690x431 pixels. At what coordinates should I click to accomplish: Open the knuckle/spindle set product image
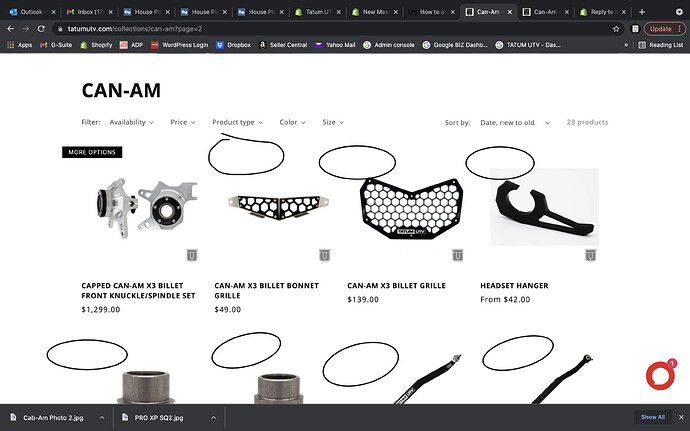[147, 208]
